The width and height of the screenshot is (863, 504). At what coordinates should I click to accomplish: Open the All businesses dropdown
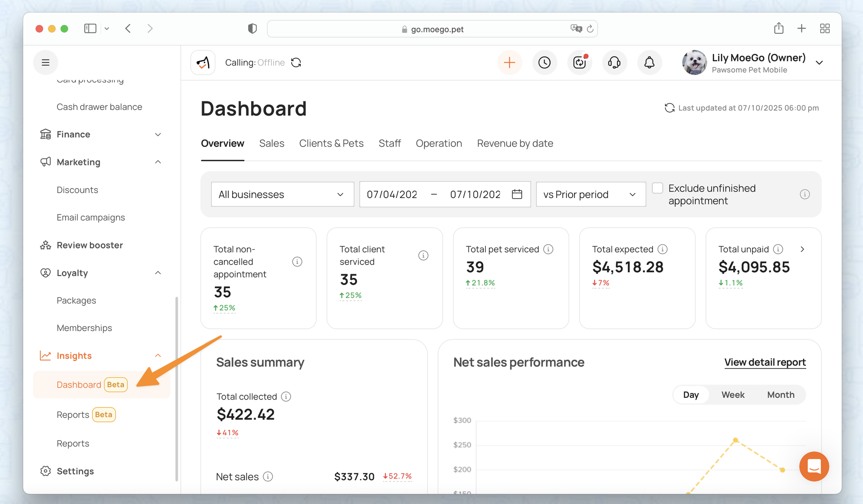[x=282, y=195]
